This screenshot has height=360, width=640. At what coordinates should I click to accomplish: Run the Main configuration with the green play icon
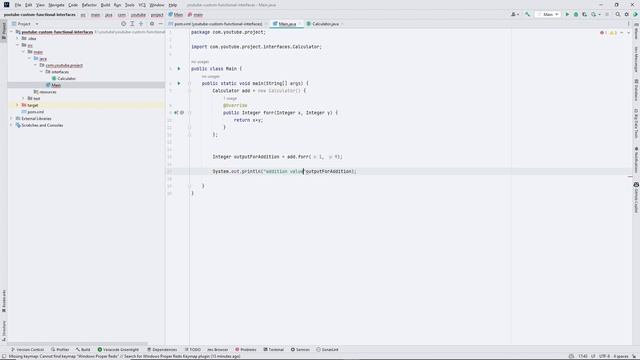click(x=567, y=14)
